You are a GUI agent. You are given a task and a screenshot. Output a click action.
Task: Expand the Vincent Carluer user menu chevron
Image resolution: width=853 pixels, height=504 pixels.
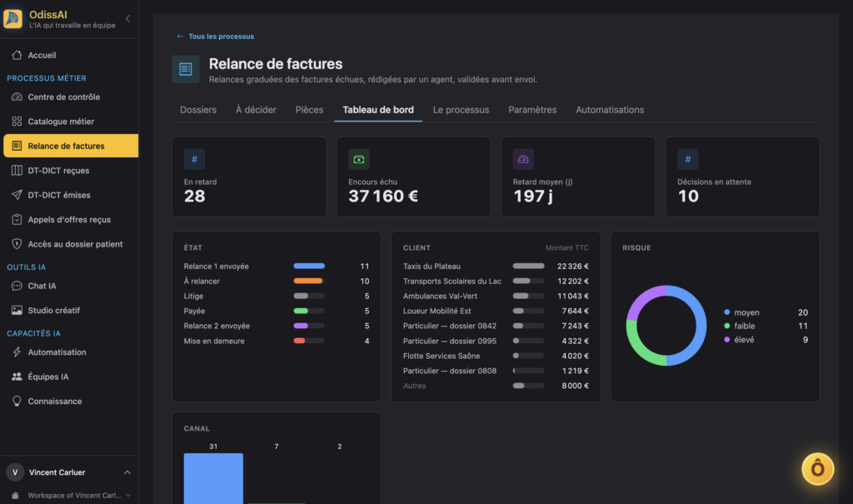(x=127, y=472)
